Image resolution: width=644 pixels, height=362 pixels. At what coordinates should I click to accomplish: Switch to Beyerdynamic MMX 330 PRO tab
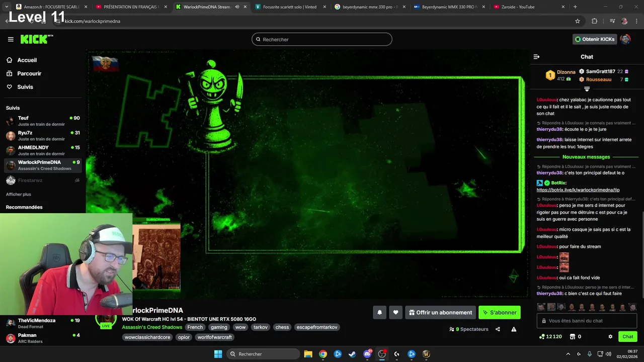(x=449, y=7)
